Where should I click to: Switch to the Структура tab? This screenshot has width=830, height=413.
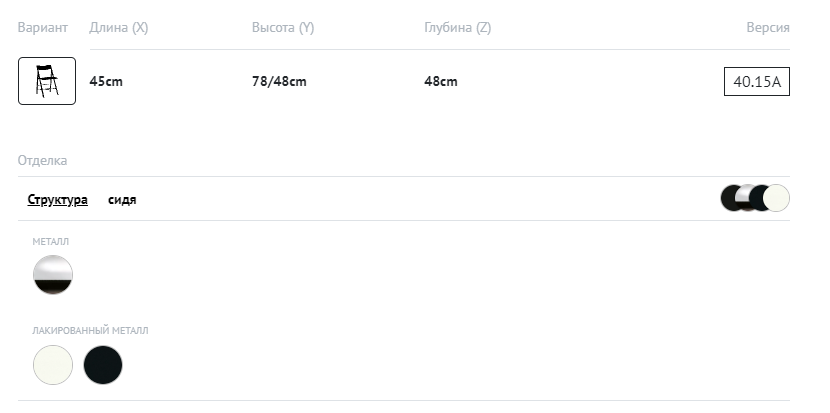[57, 200]
